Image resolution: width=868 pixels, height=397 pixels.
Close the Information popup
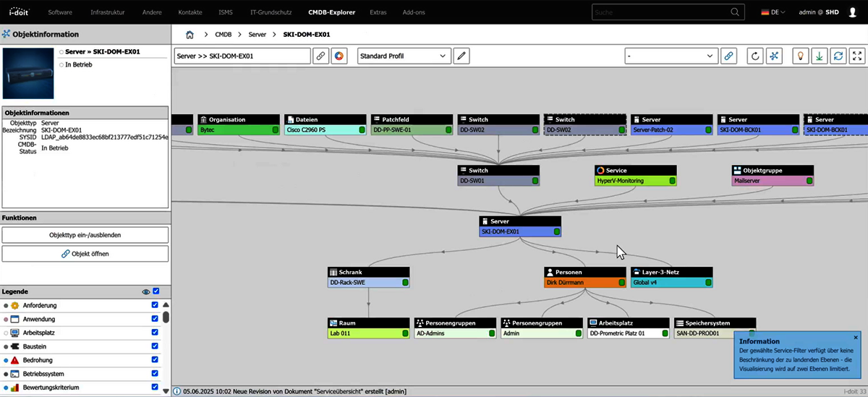click(x=856, y=337)
